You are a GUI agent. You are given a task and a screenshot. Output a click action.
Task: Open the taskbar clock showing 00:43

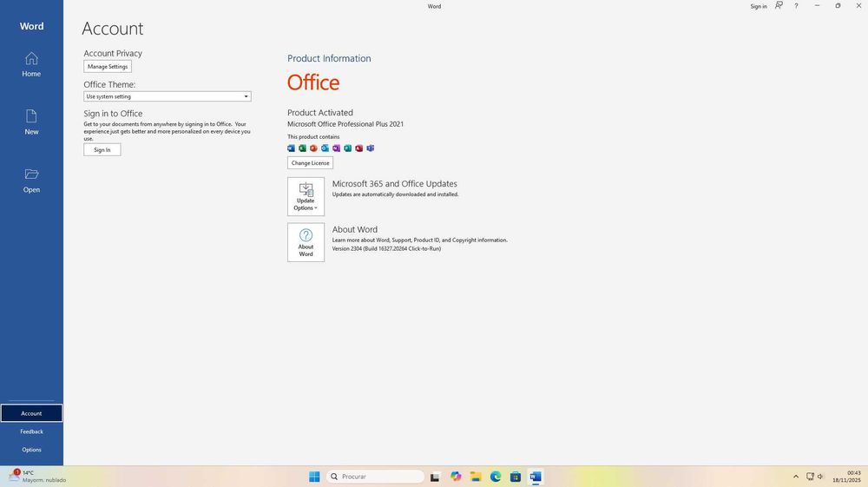[847, 477]
